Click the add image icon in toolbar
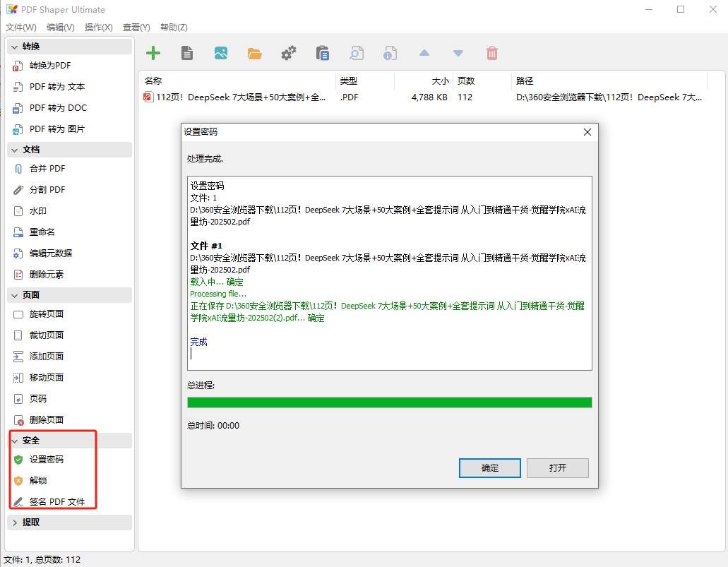 pyautogui.click(x=221, y=54)
